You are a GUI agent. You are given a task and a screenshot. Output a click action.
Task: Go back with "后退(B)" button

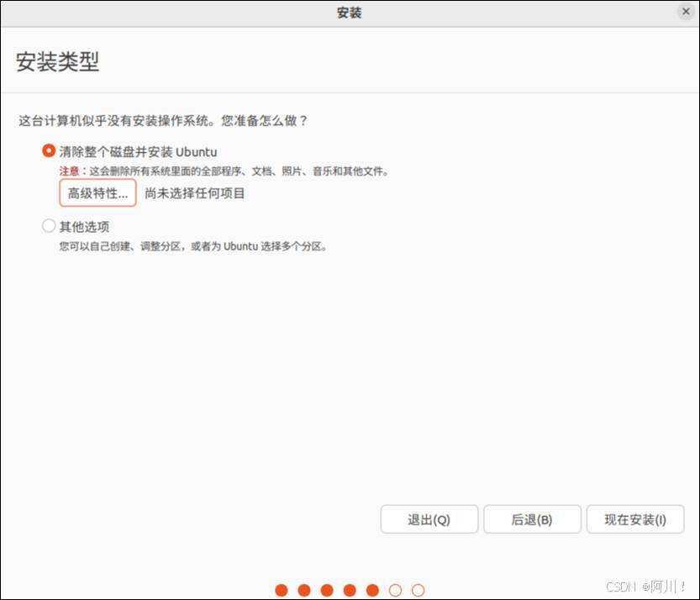click(x=532, y=519)
